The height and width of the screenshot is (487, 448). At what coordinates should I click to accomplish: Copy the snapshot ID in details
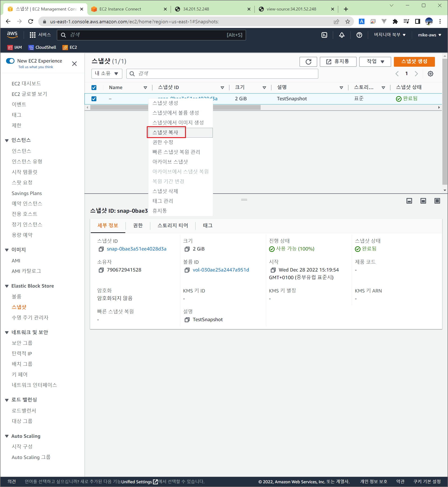click(101, 249)
